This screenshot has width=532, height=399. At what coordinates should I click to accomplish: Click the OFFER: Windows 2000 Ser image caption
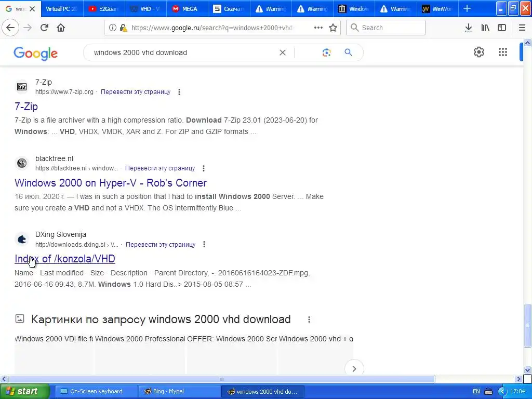(232, 339)
